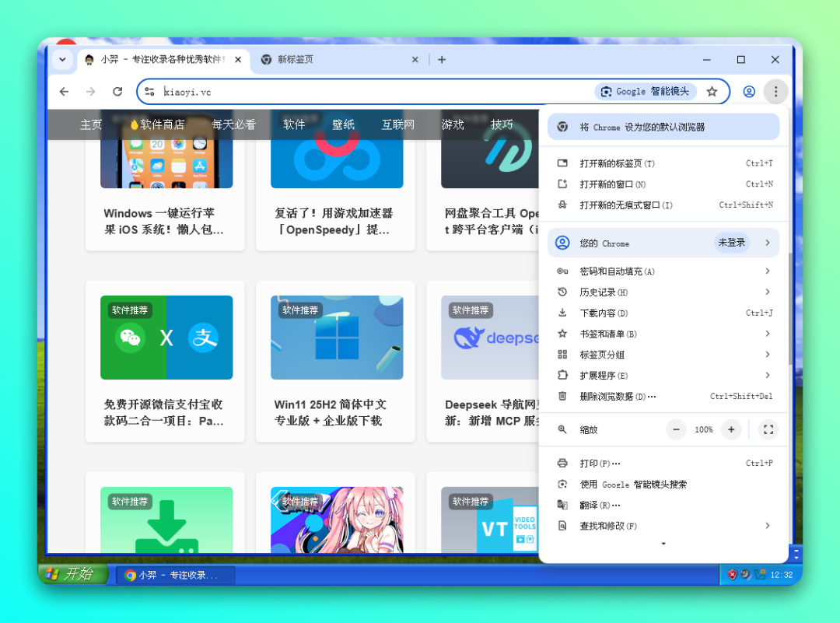This screenshot has width=840, height=623.
Task: Click the browser back arrow
Action: pyautogui.click(x=65, y=92)
